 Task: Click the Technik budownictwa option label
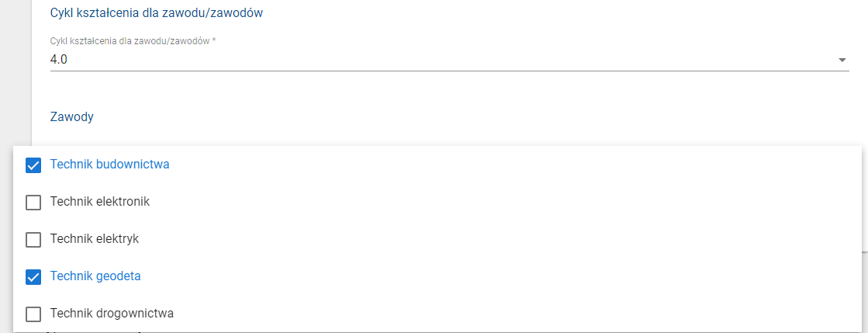tap(109, 165)
